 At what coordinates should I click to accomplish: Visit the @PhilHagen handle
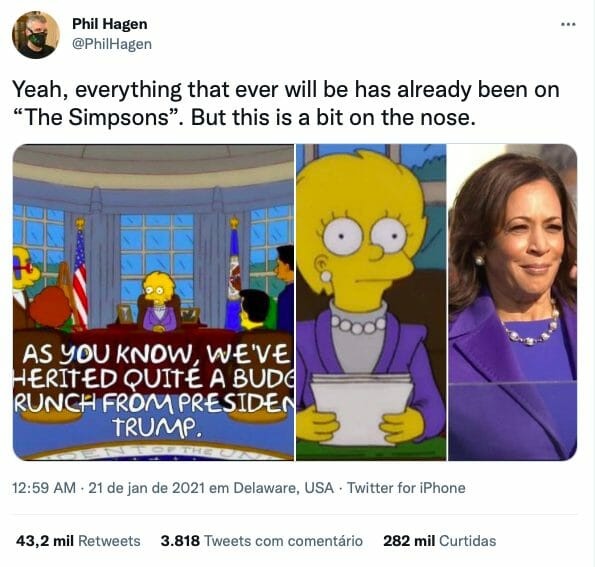(x=112, y=44)
